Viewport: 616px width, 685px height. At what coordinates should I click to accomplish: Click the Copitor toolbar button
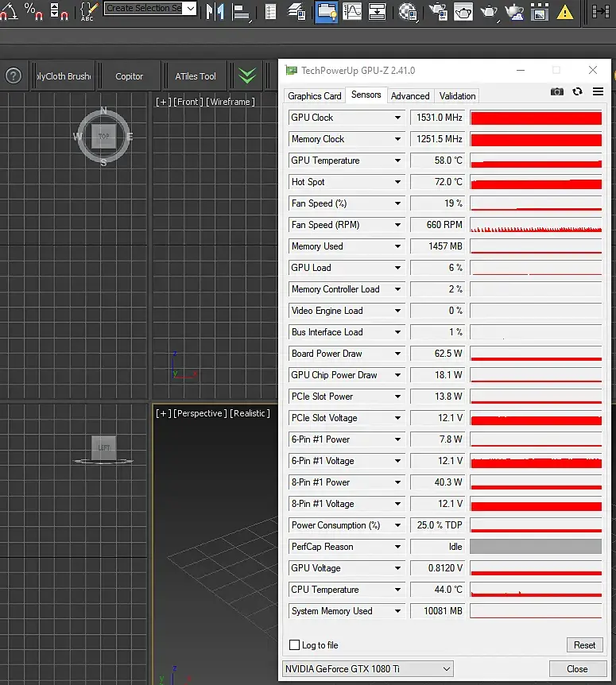[x=130, y=76]
